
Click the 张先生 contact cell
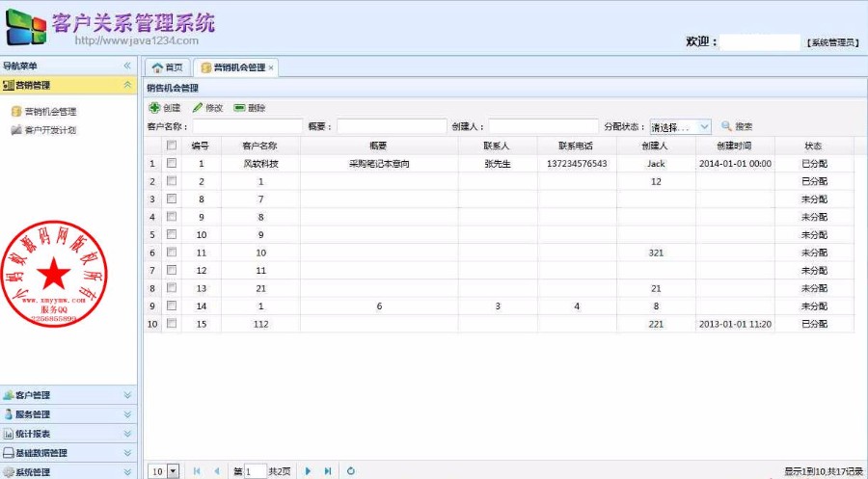(497, 164)
